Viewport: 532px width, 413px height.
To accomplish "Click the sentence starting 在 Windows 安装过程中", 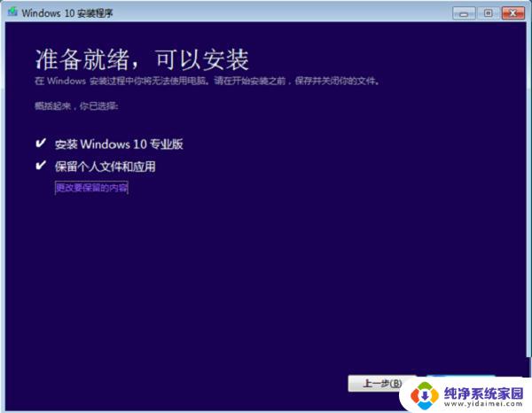I will click(x=207, y=81).
